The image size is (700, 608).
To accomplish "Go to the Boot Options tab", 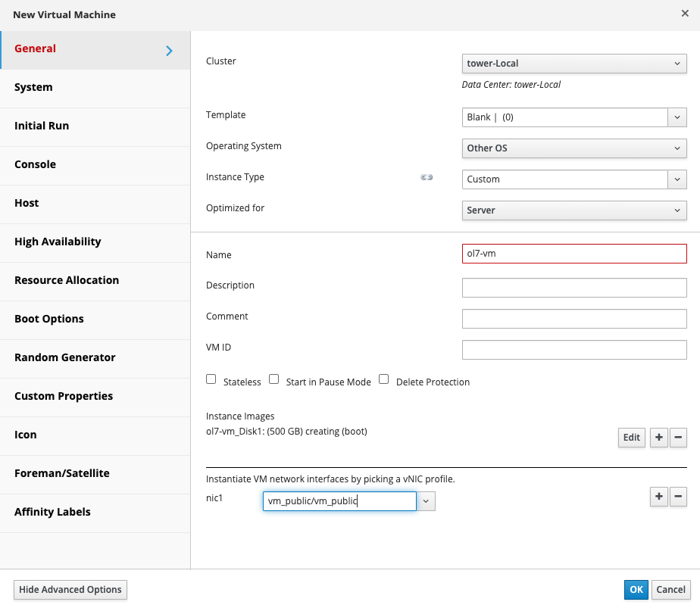I will (95, 319).
